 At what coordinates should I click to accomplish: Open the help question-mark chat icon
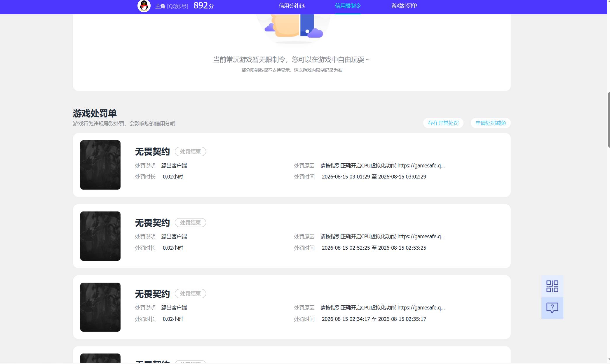(x=552, y=308)
